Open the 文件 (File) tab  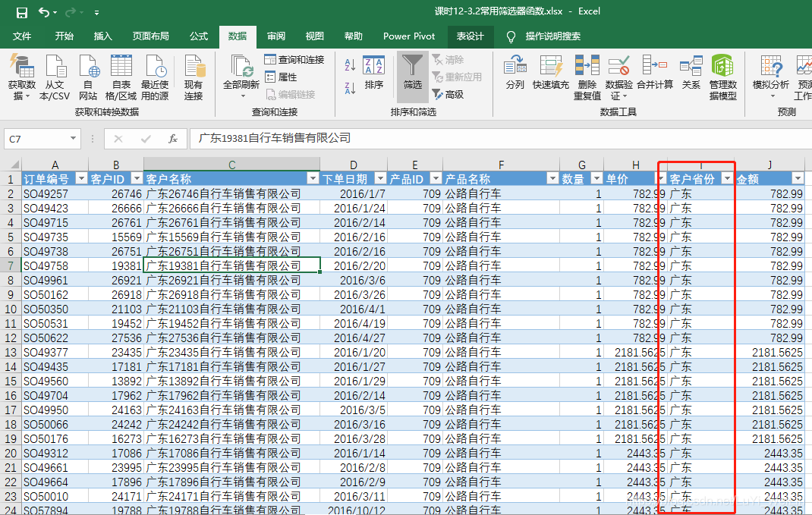22,36
